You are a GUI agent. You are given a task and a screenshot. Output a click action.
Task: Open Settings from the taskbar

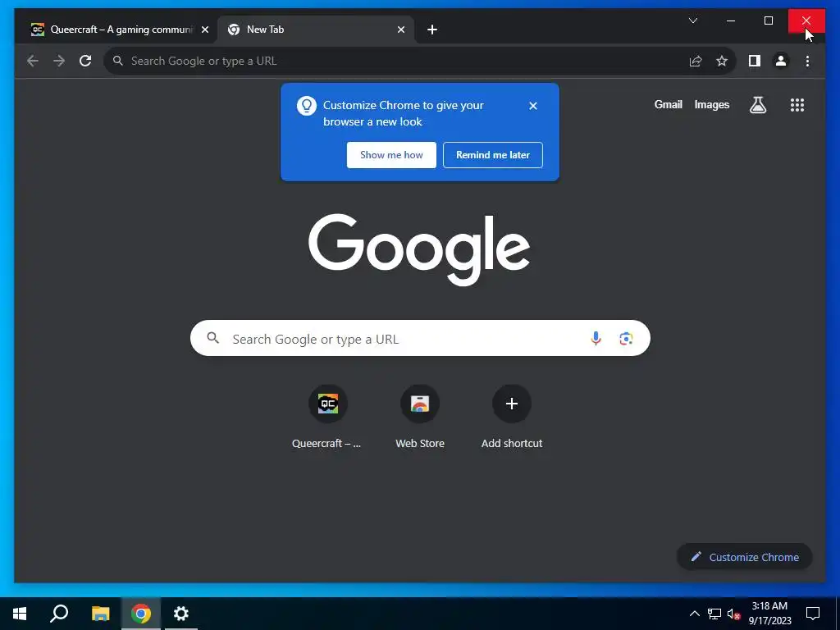[x=181, y=614]
